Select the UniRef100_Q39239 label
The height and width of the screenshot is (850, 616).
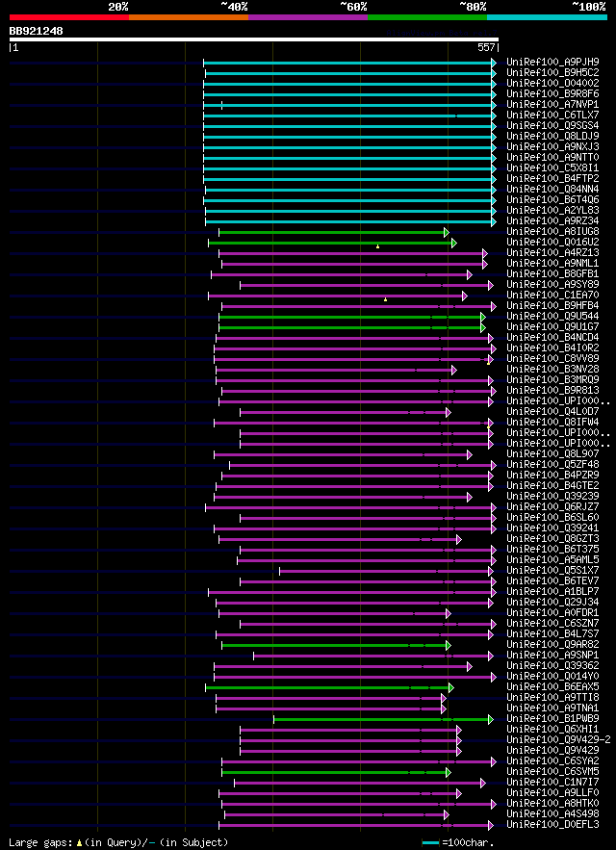point(552,497)
